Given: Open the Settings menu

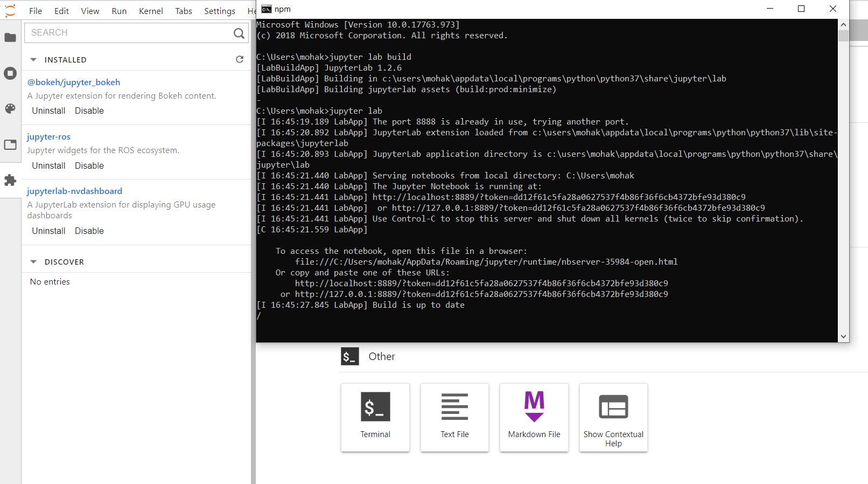Looking at the screenshot, I should pyautogui.click(x=220, y=11).
